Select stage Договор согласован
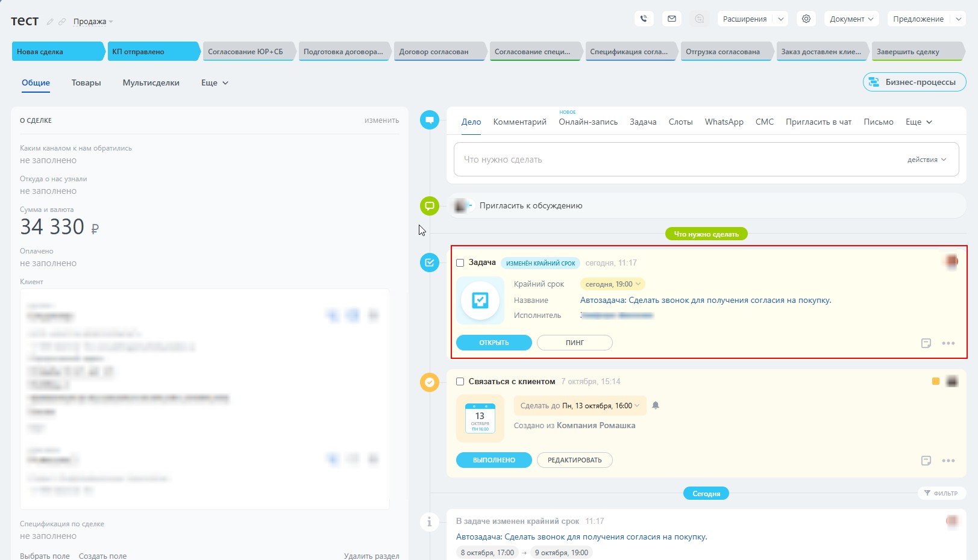The width and height of the screenshot is (978, 560). 440,52
